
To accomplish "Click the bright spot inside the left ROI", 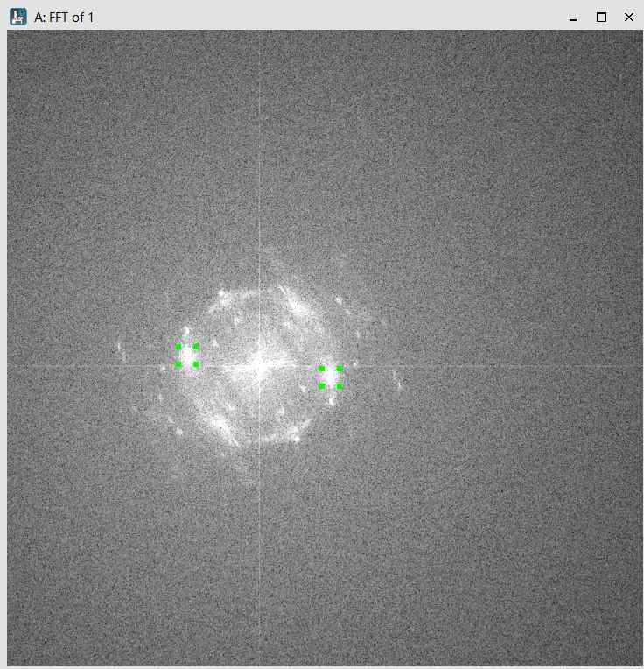I will 187,356.
